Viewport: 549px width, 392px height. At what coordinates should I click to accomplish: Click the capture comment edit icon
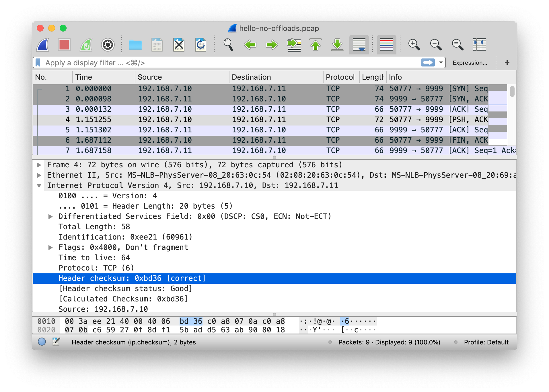tap(56, 342)
